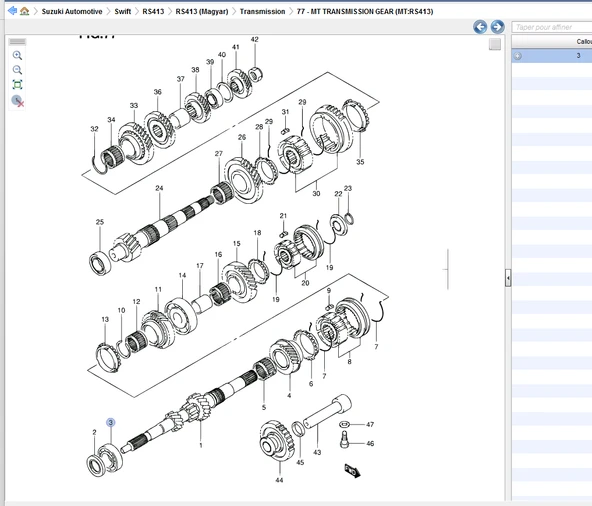Select callout 12 on diagram
The height and width of the screenshot is (506, 592).
point(136,301)
